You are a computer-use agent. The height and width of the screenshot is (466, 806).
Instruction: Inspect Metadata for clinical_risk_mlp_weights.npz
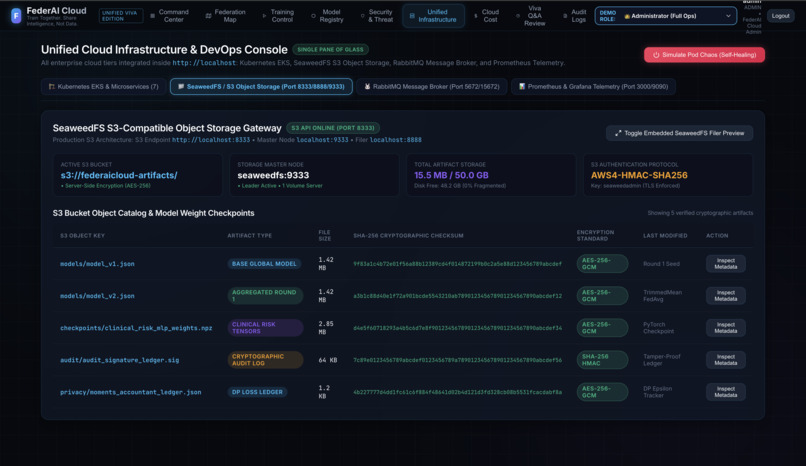725,328
